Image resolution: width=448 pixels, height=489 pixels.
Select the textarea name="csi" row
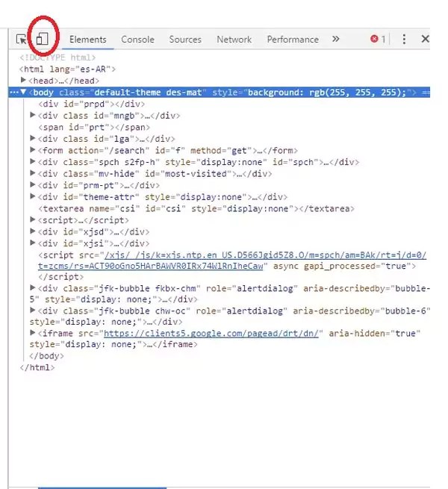[x=196, y=208]
